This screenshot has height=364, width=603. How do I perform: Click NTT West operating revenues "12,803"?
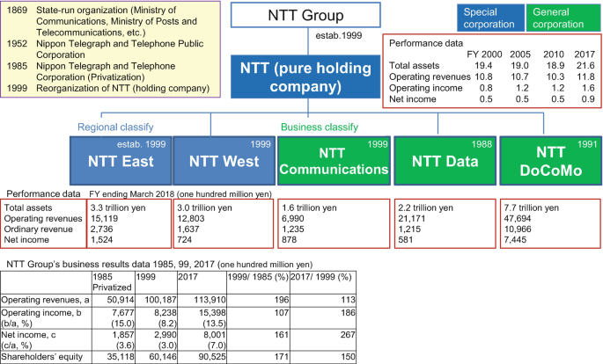tap(191, 218)
